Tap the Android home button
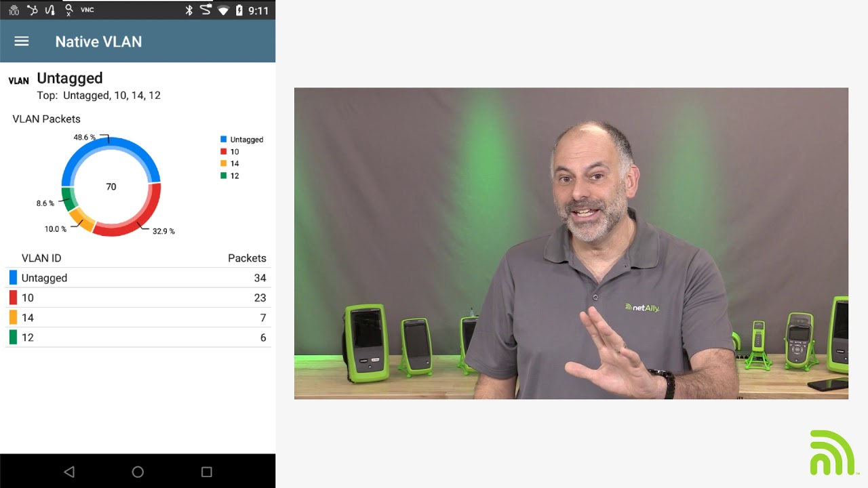 coord(138,472)
